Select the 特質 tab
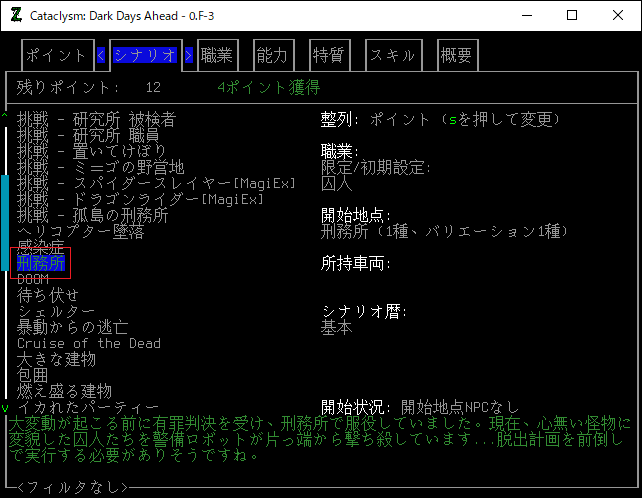Screen dimensions: 642x498 329,55
